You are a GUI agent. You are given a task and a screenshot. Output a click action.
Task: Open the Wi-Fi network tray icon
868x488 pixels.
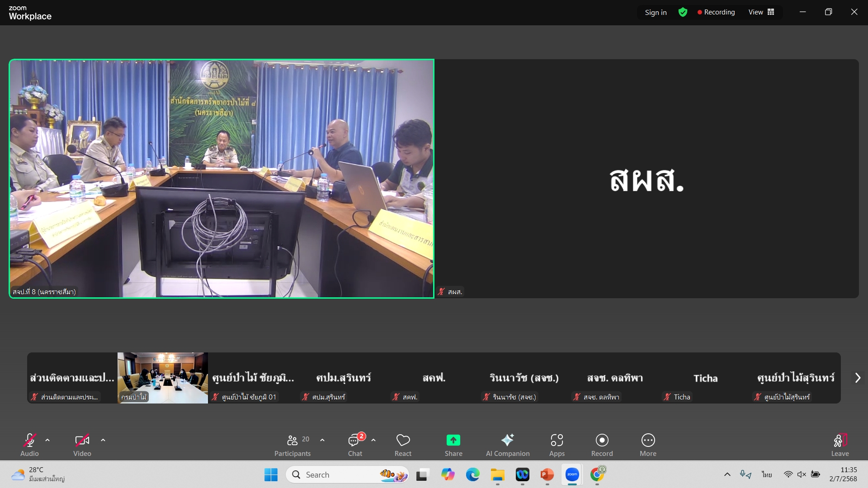(788, 474)
